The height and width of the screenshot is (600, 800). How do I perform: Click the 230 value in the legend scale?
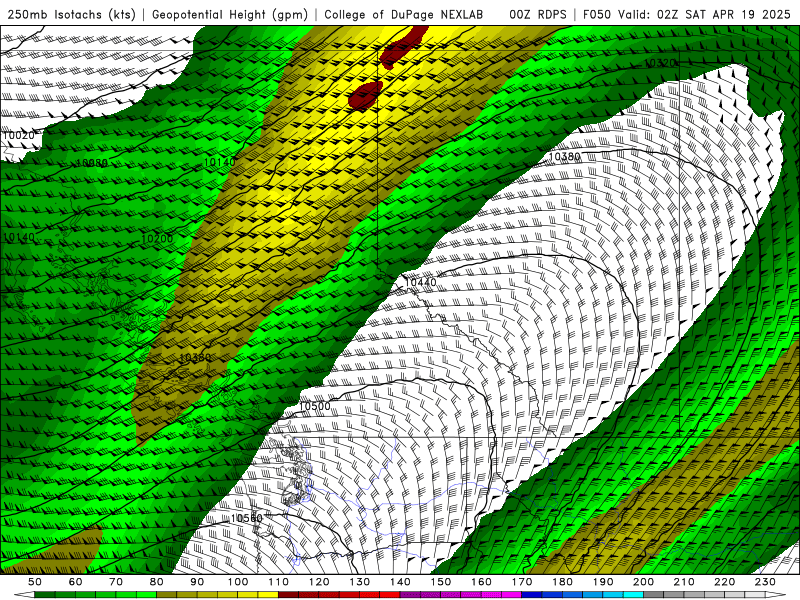click(x=765, y=582)
